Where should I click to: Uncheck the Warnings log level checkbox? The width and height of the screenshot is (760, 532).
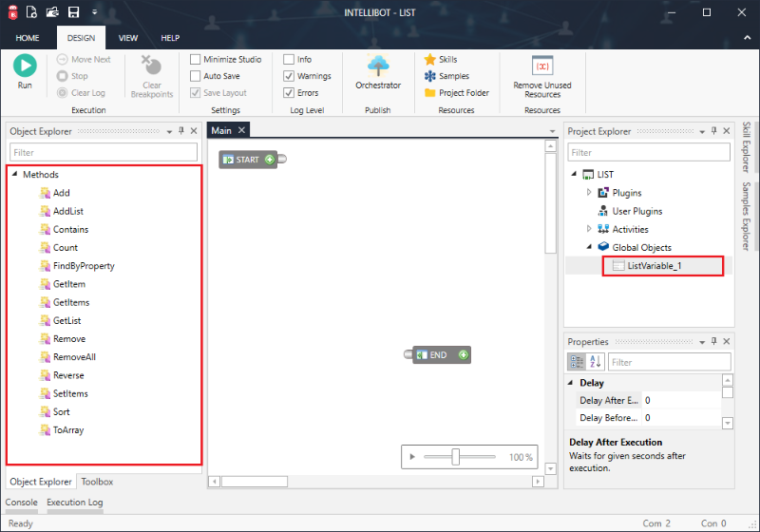coord(289,76)
